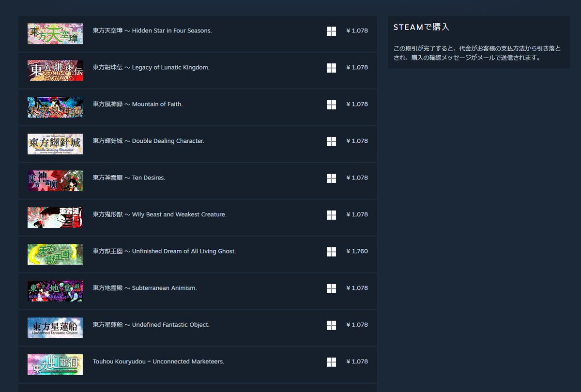This screenshot has height=392, width=581.
Task: Click Windows icon in Legacy of Lunatic Kingdom row
Action: [331, 68]
